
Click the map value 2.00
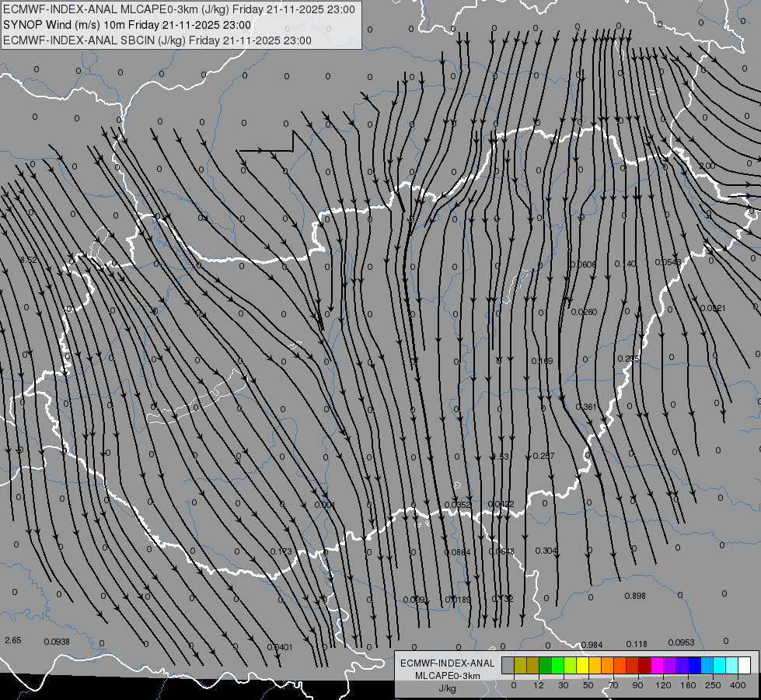click(x=707, y=166)
